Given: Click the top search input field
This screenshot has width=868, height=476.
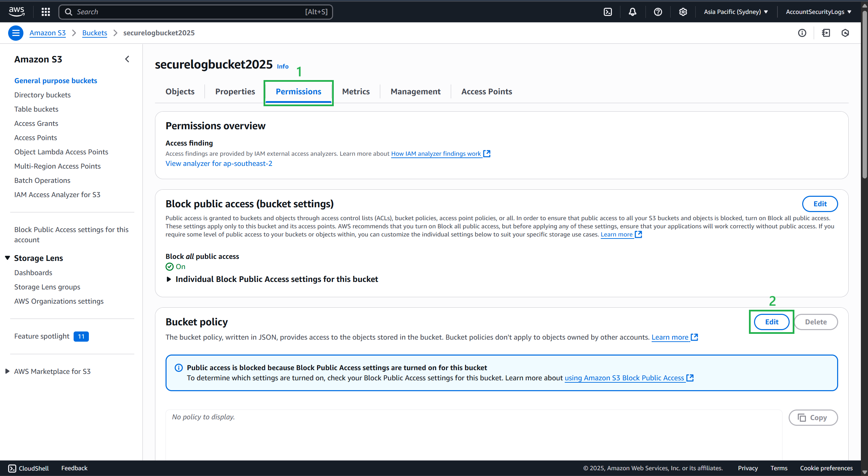Looking at the screenshot, I should tap(190, 12).
